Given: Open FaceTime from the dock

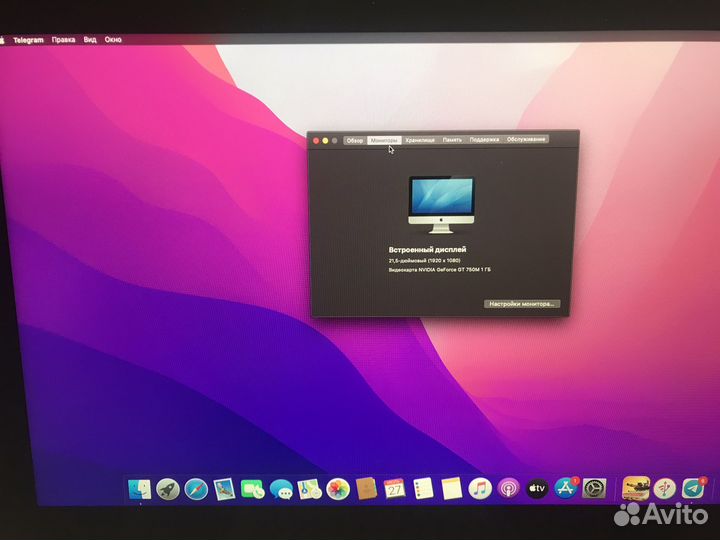Looking at the screenshot, I should click(x=253, y=489).
